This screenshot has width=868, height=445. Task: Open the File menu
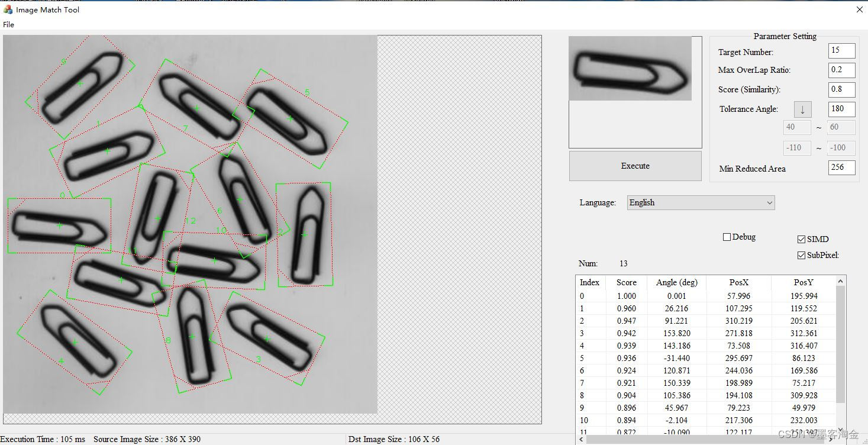click(x=8, y=24)
